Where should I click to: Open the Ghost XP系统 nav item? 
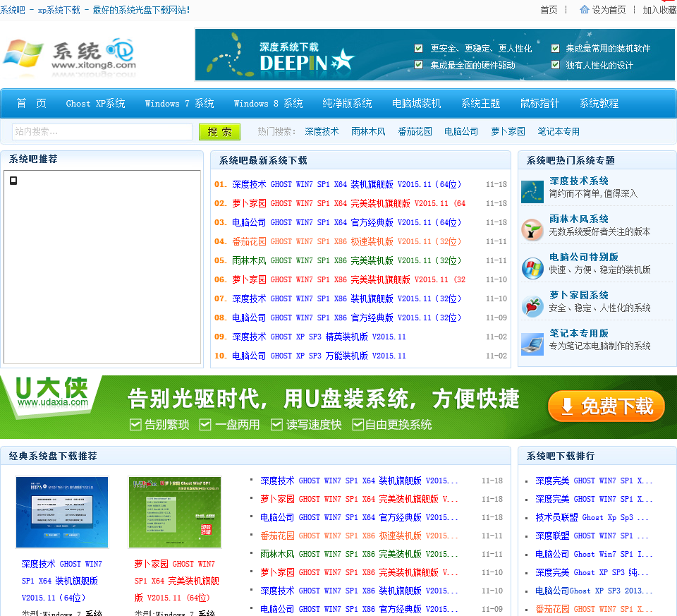pos(95,104)
